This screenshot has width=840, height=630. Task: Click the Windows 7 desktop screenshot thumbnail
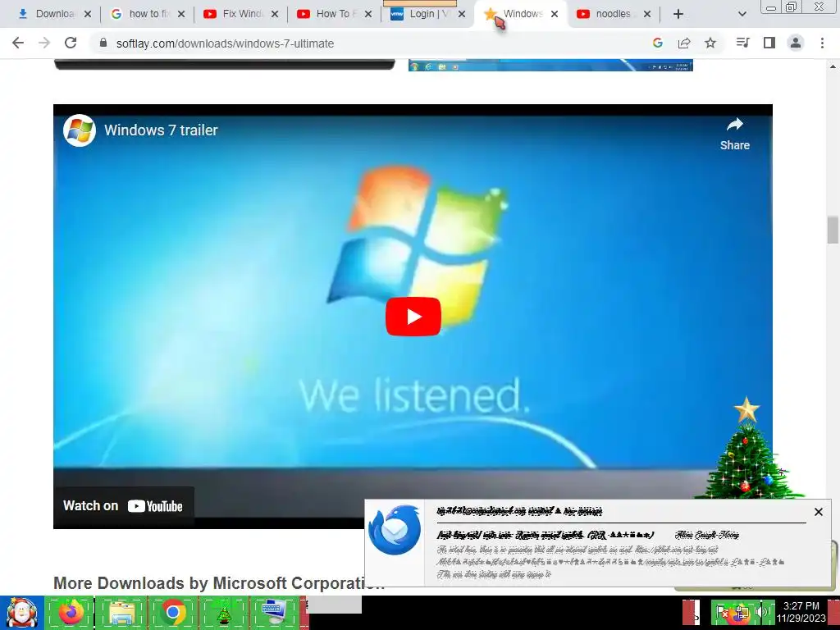pyautogui.click(x=550, y=65)
